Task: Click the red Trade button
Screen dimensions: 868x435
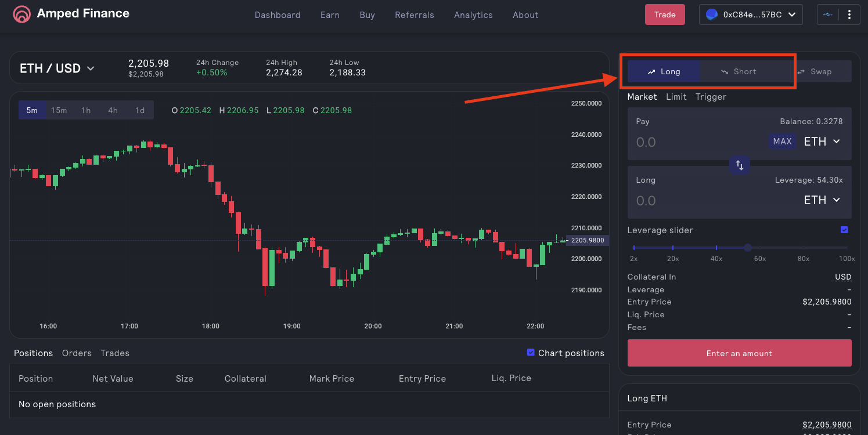Action: (665, 14)
